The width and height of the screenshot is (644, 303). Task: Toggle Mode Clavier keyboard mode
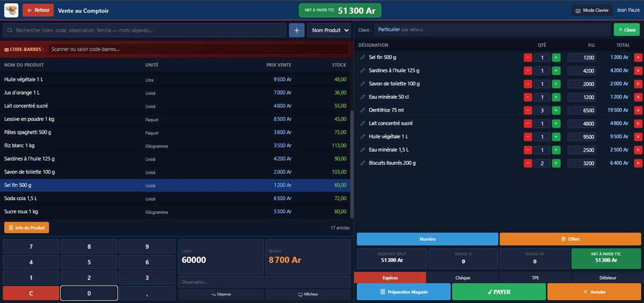pyautogui.click(x=592, y=10)
